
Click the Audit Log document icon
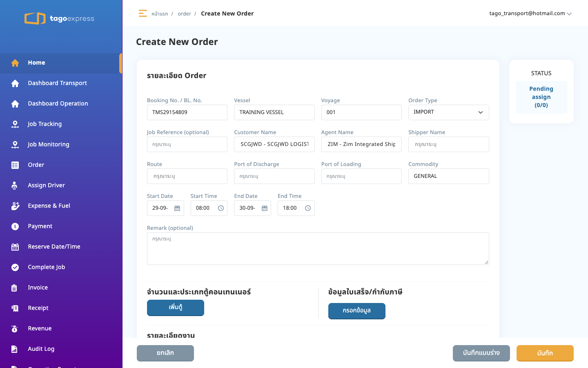tap(14, 349)
